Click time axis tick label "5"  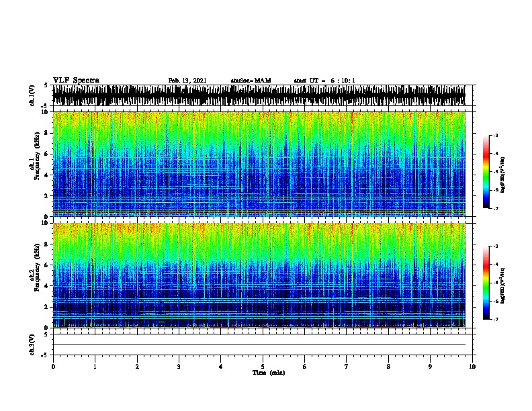(263, 367)
